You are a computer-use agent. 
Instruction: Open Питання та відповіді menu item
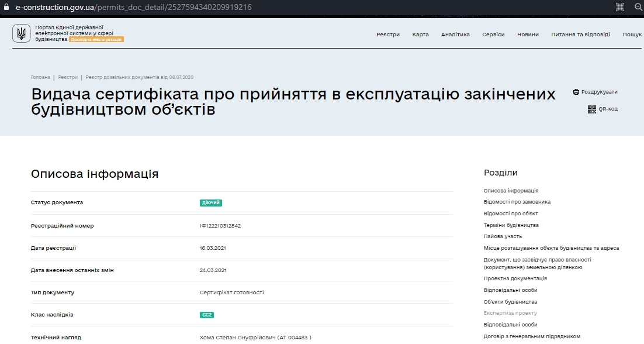click(x=580, y=35)
